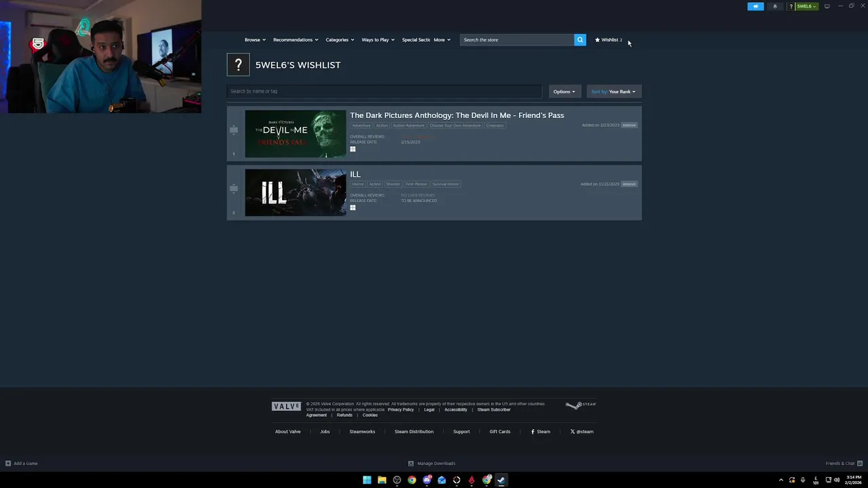Click the wishlist owner question mark avatar
This screenshot has height=488, width=868.
point(238,65)
